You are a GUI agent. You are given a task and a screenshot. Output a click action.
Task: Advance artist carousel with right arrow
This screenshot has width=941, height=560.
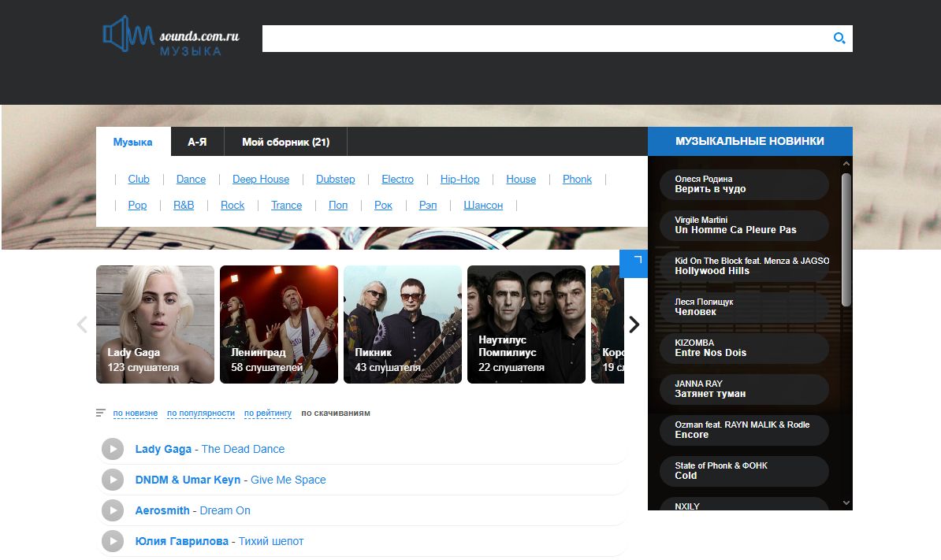pyautogui.click(x=634, y=325)
